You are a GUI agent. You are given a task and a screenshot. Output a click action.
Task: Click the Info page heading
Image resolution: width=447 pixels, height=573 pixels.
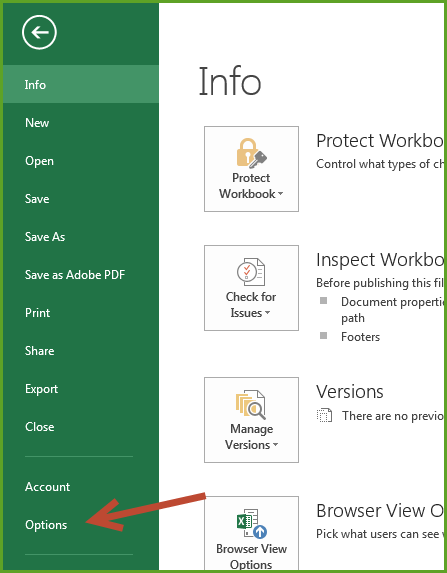click(230, 81)
